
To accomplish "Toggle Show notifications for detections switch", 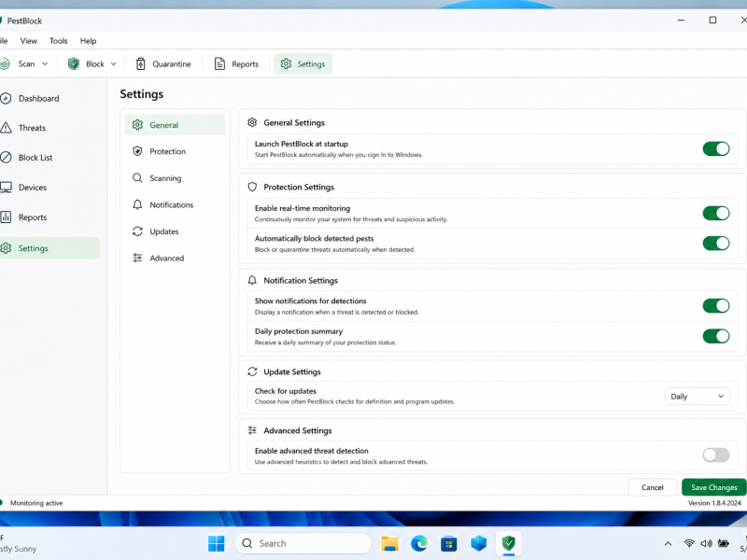I will click(x=716, y=306).
